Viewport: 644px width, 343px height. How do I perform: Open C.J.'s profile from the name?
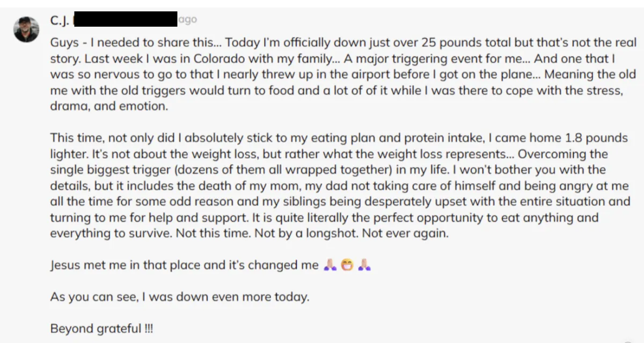coord(59,20)
